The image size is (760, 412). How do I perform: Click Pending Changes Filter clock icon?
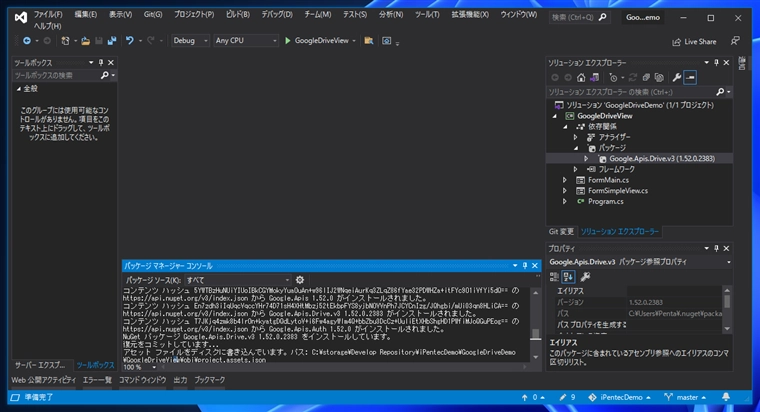[613, 78]
